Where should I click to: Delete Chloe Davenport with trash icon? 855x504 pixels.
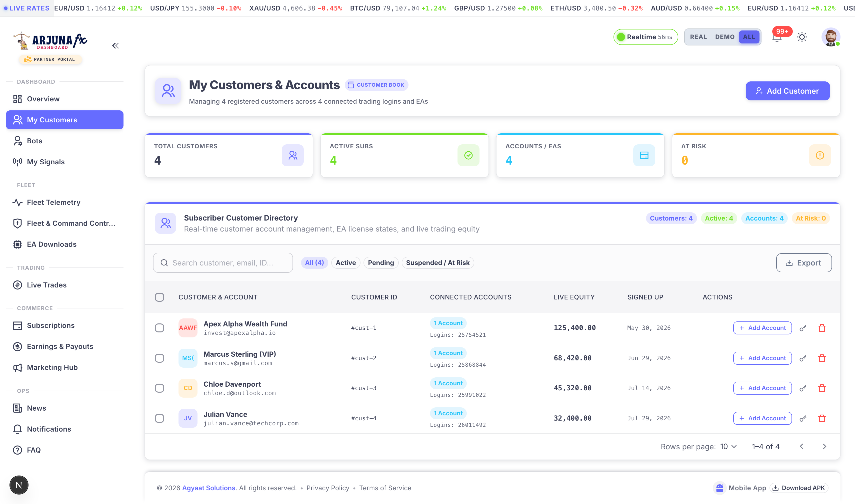tap(822, 388)
